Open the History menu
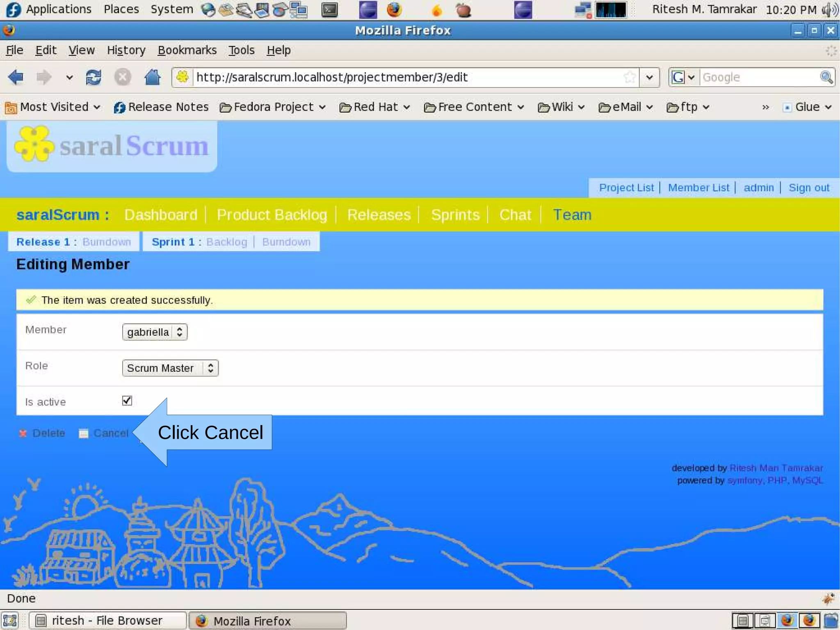Screen dimensions: 840x630 (x=126, y=50)
